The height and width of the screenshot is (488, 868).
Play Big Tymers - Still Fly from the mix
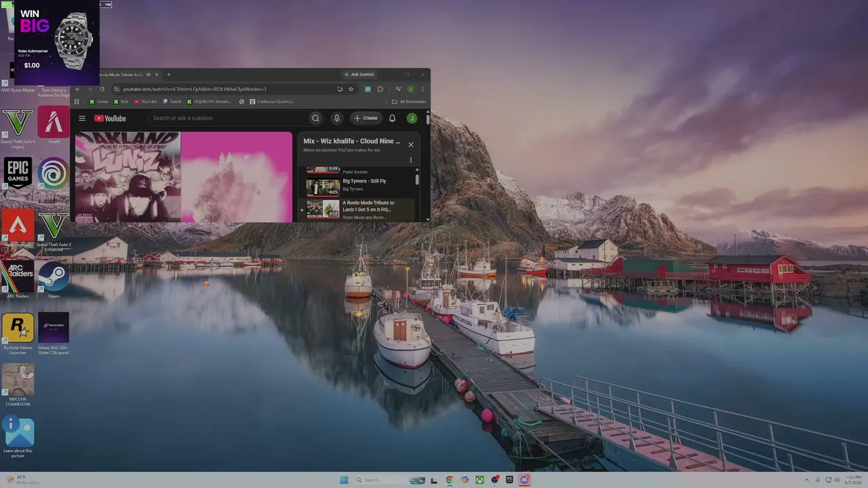point(357,186)
